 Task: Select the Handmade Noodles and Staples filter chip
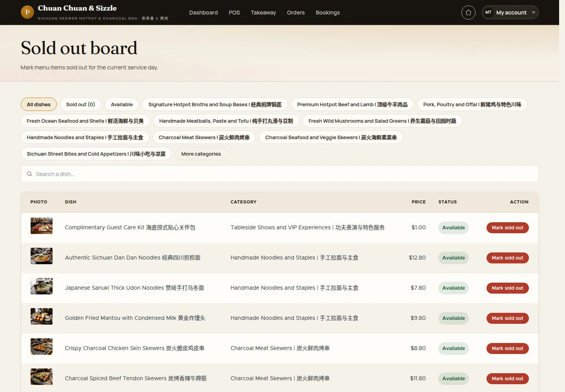click(85, 137)
